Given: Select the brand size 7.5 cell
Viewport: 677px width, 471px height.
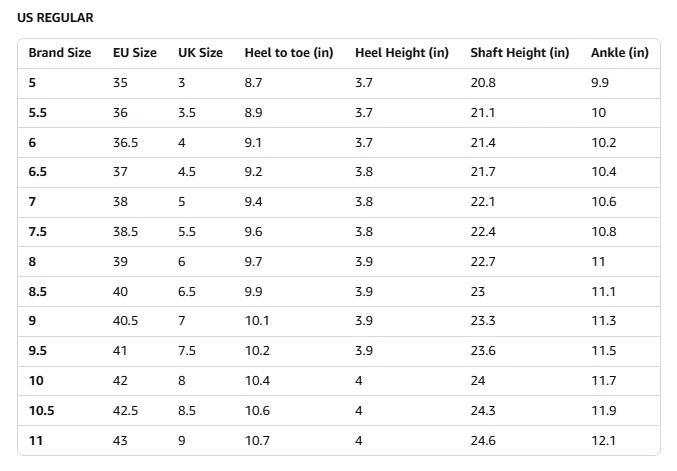Looking at the screenshot, I should coord(38,232).
